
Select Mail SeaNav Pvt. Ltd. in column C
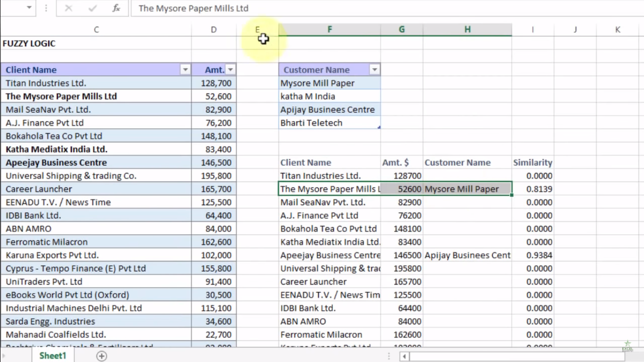96,109
